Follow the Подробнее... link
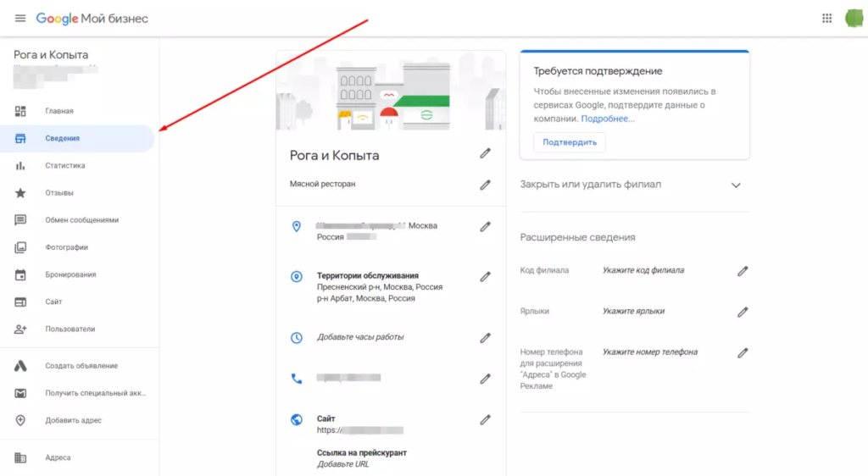Screen dimensions: 868x476 pos(608,119)
